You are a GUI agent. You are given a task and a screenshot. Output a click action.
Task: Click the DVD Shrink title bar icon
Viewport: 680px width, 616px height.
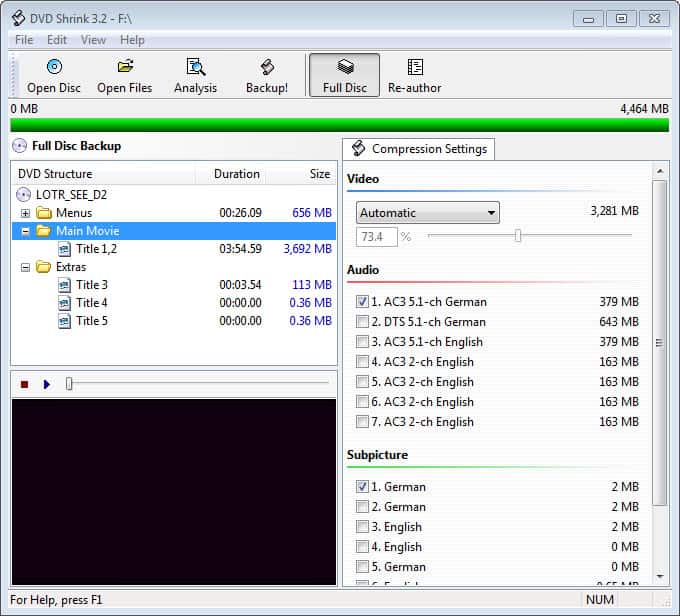[18, 18]
